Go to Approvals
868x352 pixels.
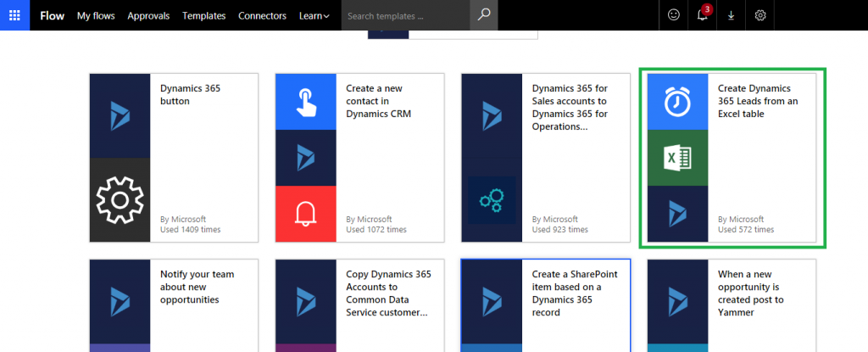[148, 15]
